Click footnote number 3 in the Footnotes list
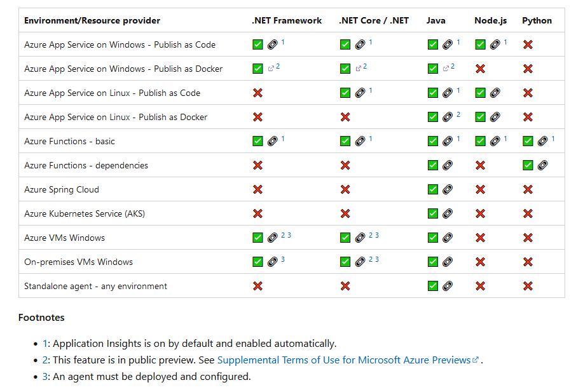This screenshot has width=576, height=392. [x=45, y=377]
